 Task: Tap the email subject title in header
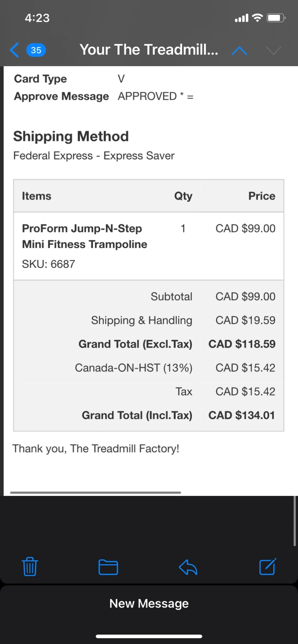(x=149, y=50)
